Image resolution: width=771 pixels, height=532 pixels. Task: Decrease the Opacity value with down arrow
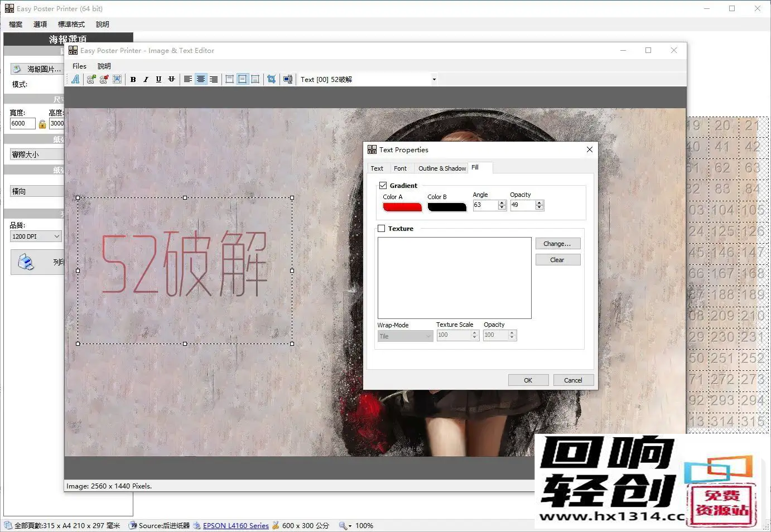[539, 207]
